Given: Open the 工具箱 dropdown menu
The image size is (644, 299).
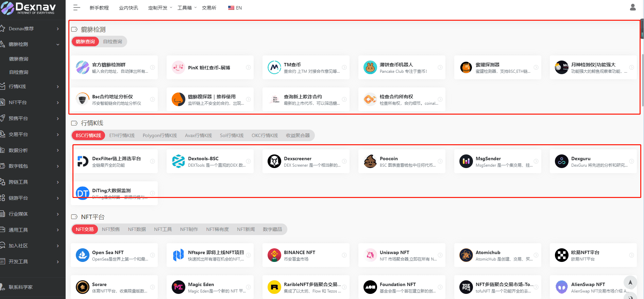Looking at the screenshot, I should [x=187, y=8].
